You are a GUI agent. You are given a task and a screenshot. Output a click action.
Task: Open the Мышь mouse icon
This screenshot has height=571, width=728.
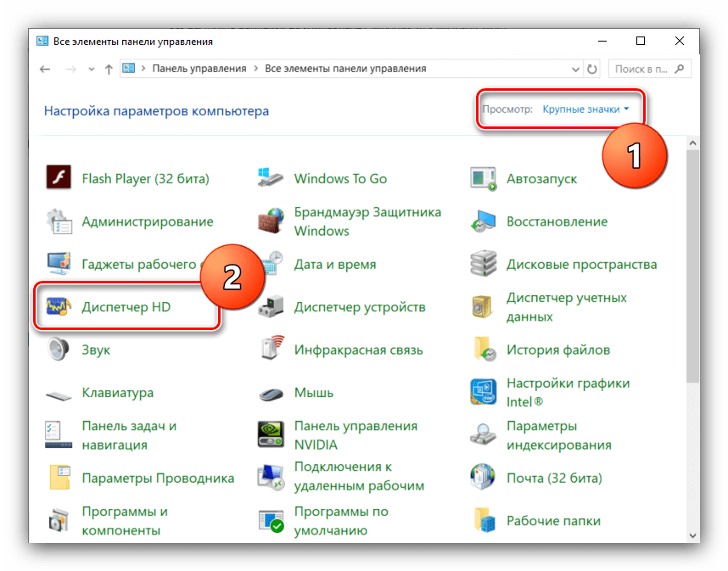271,393
